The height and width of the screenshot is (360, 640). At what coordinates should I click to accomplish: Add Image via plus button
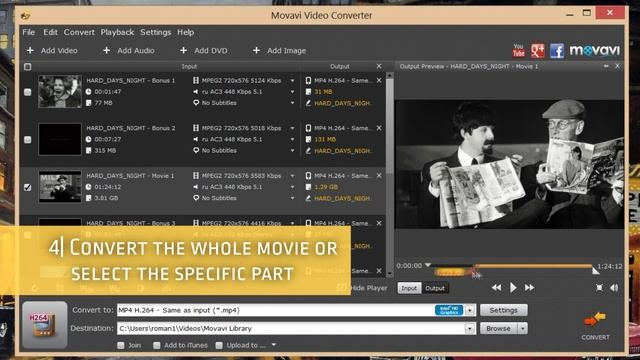[256, 50]
